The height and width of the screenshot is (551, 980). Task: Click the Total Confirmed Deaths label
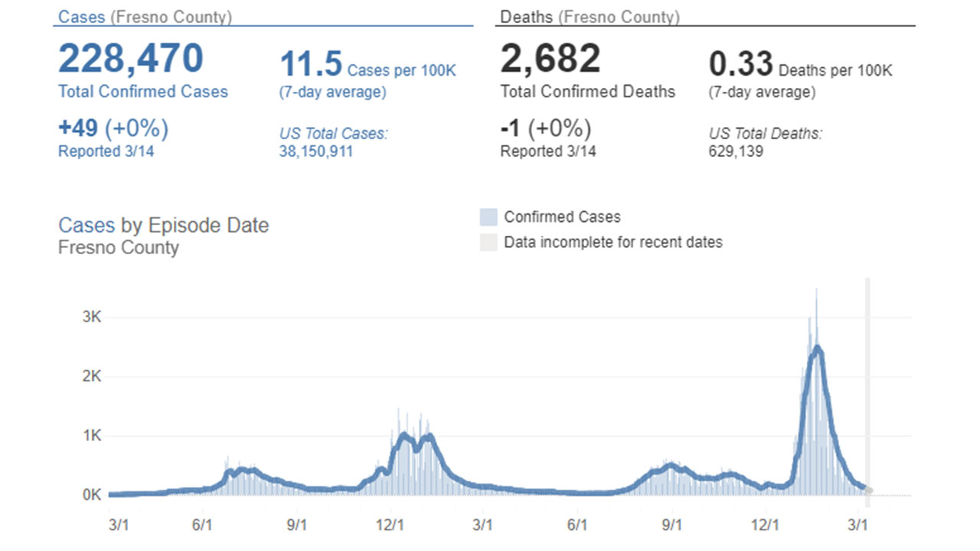(x=588, y=92)
